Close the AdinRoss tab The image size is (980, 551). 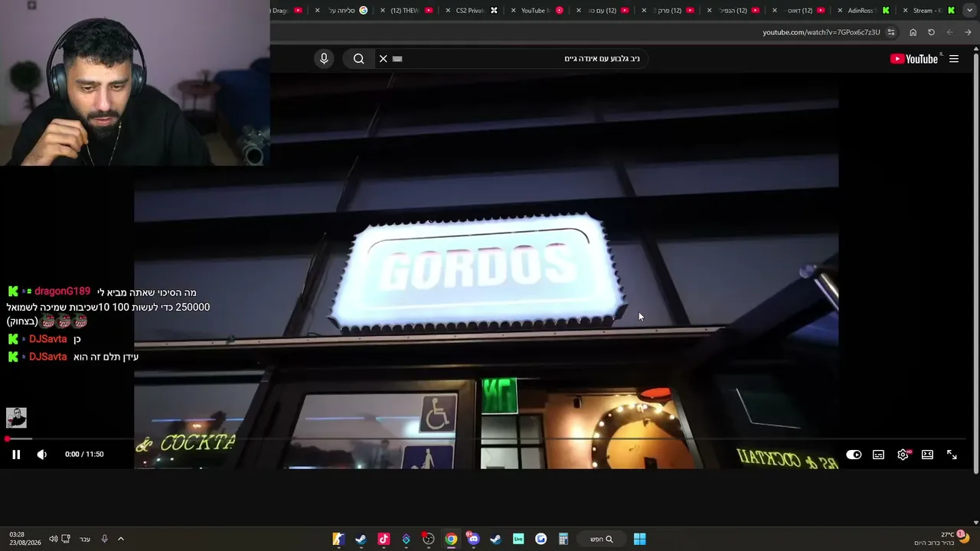(841, 11)
